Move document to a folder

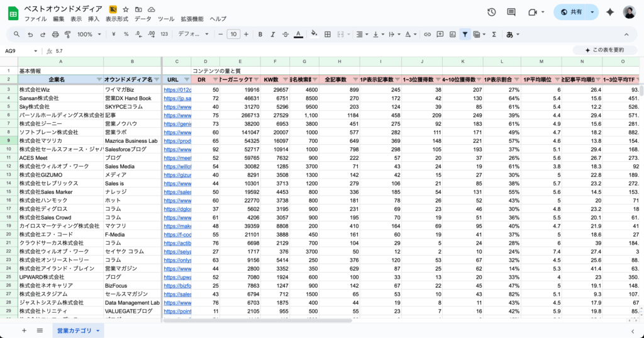(x=138, y=9)
